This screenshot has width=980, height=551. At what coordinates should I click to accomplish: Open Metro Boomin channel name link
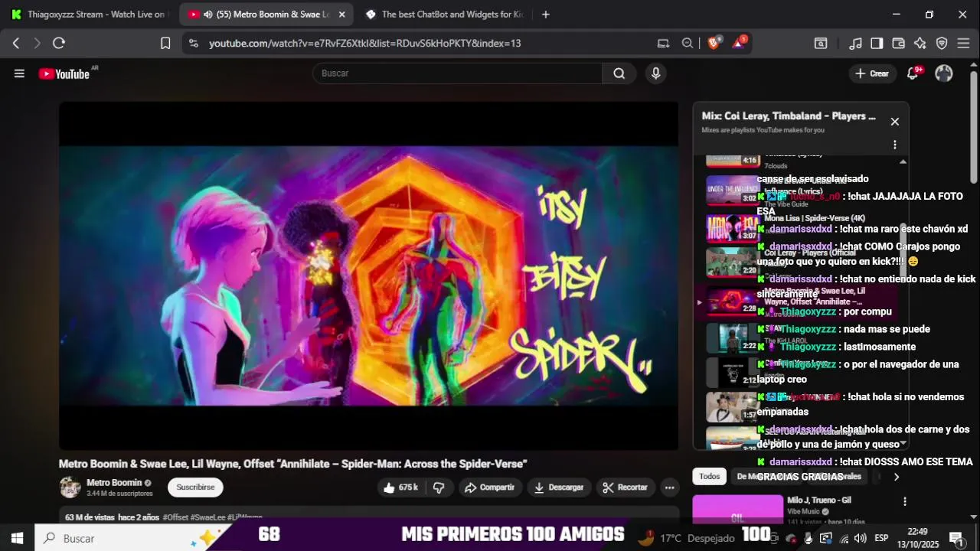pyautogui.click(x=114, y=483)
